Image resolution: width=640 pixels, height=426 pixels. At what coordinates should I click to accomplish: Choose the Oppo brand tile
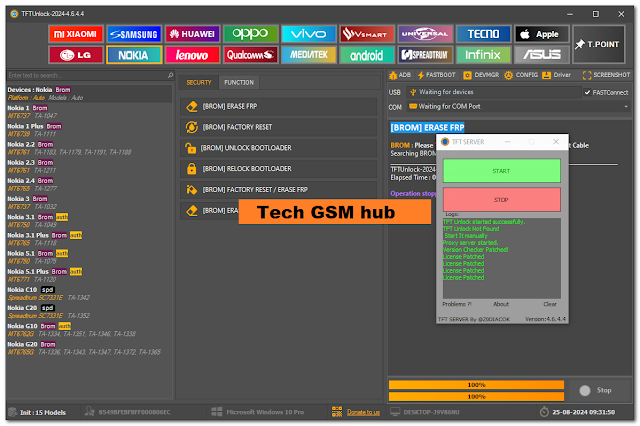251,34
